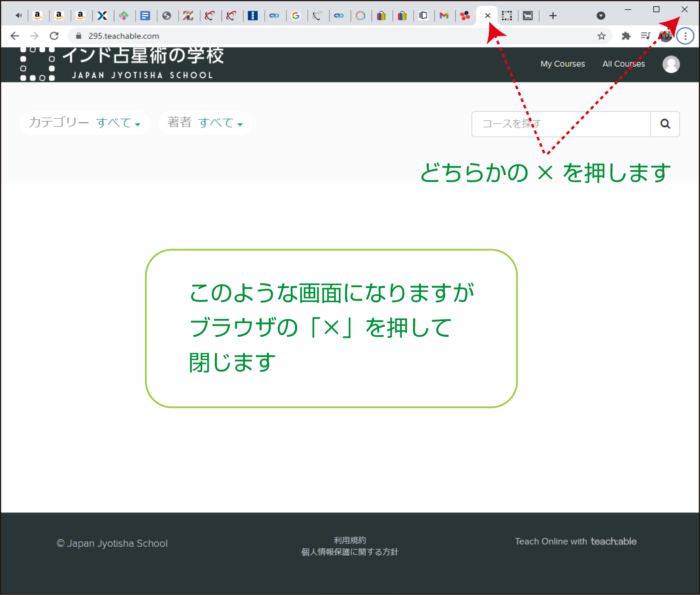
Task: Open the Google 'G' tab
Action: (296, 16)
